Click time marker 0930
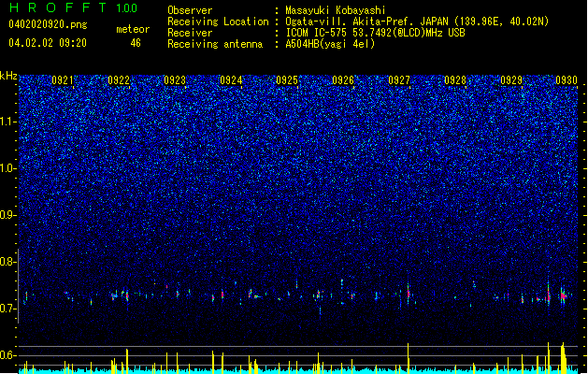This screenshot has height=374, width=588. click(566, 80)
